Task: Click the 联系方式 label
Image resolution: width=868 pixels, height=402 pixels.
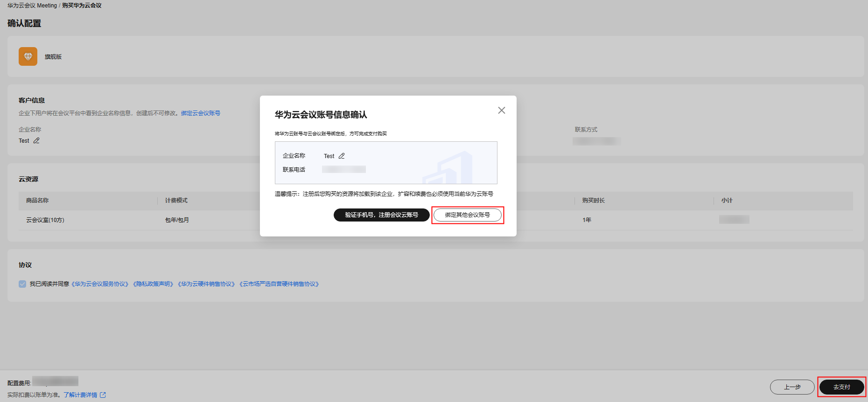Action: pyautogui.click(x=586, y=130)
